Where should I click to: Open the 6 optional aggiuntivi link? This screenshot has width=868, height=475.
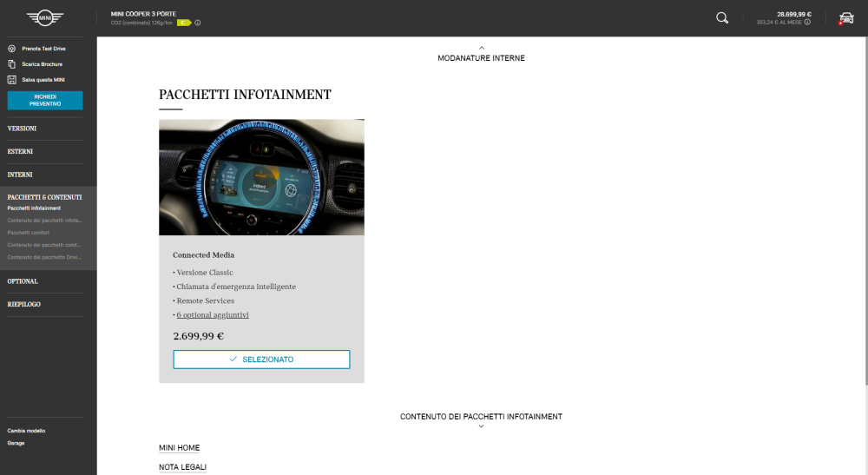pyautogui.click(x=213, y=315)
